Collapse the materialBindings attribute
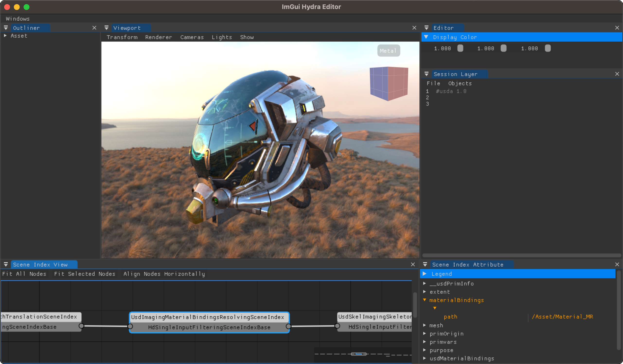The height and width of the screenshot is (364, 623). pos(425,300)
